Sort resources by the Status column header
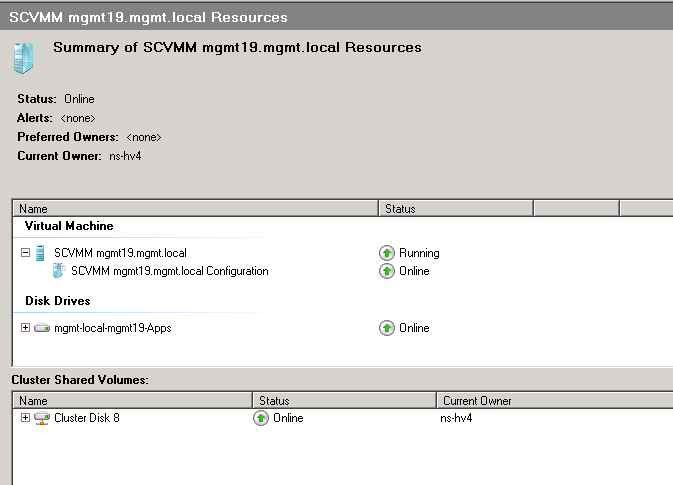This screenshot has height=485, width=673. [x=456, y=209]
